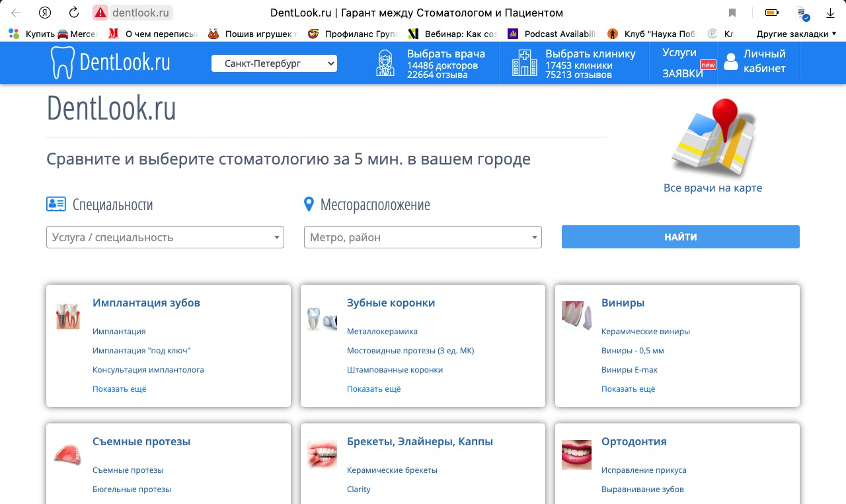Open the Podcast Availability bookmark
The image size is (846, 504).
pos(551,34)
